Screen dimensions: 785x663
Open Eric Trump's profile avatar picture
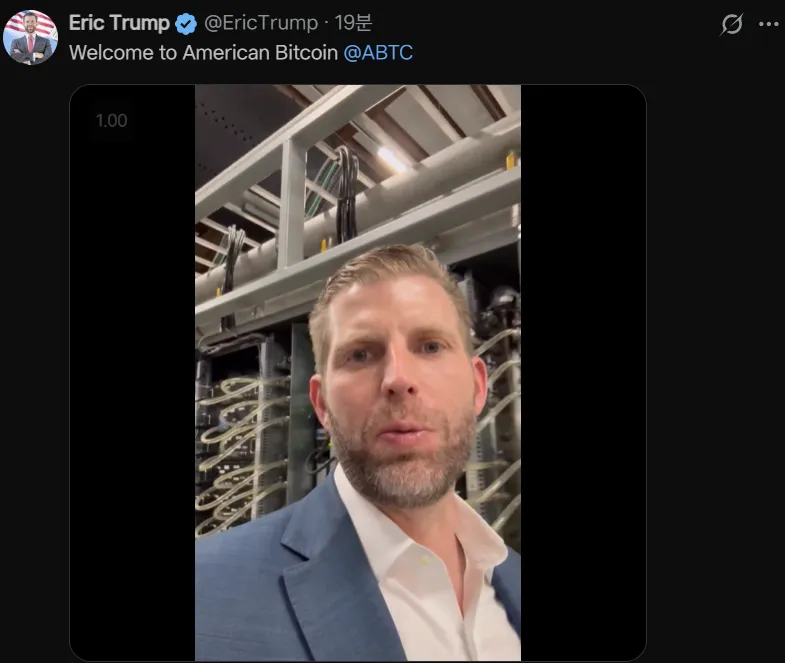pos(30,39)
